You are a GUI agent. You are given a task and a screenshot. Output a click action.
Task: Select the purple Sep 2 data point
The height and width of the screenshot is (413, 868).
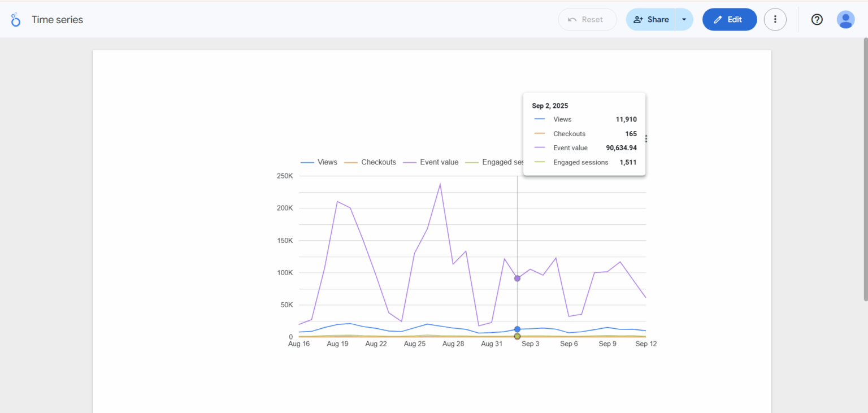point(517,278)
